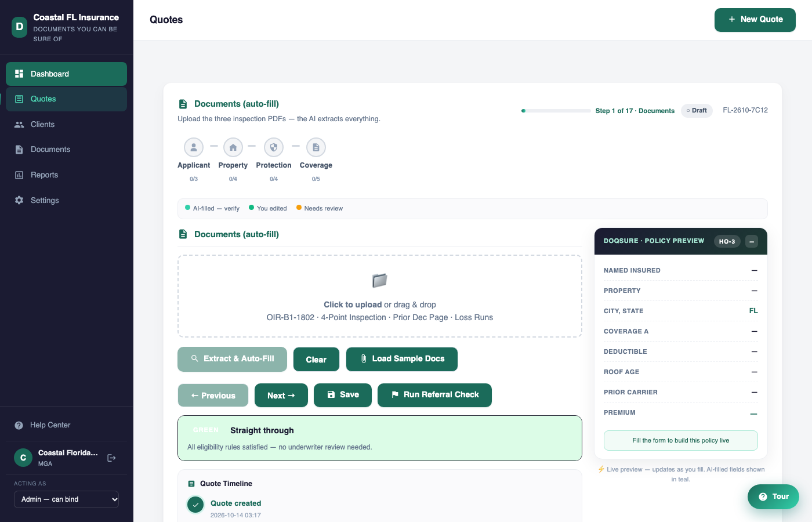812x522 pixels.
Task: Open Reports in the sidebar
Action: pyautogui.click(x=66, y=175)
